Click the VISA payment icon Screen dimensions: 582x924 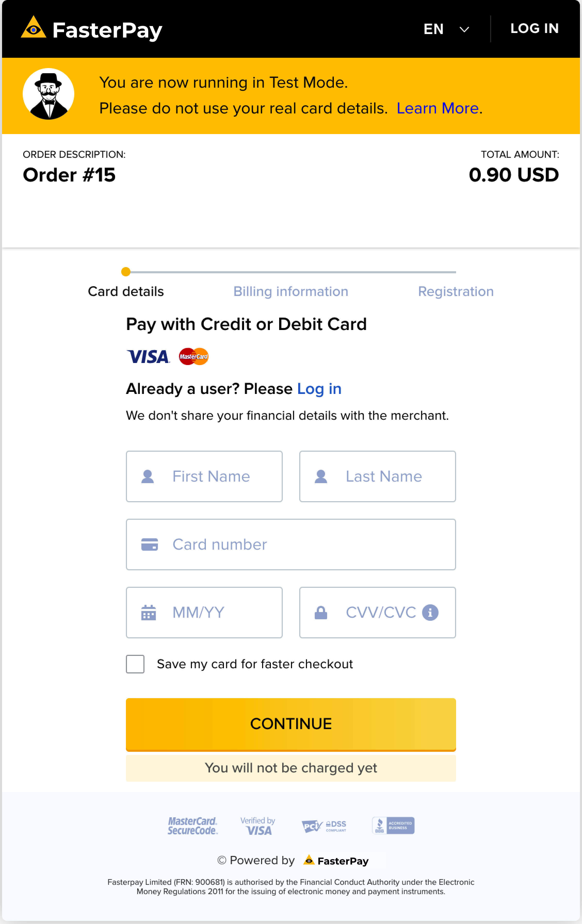(x=148, y=357)
